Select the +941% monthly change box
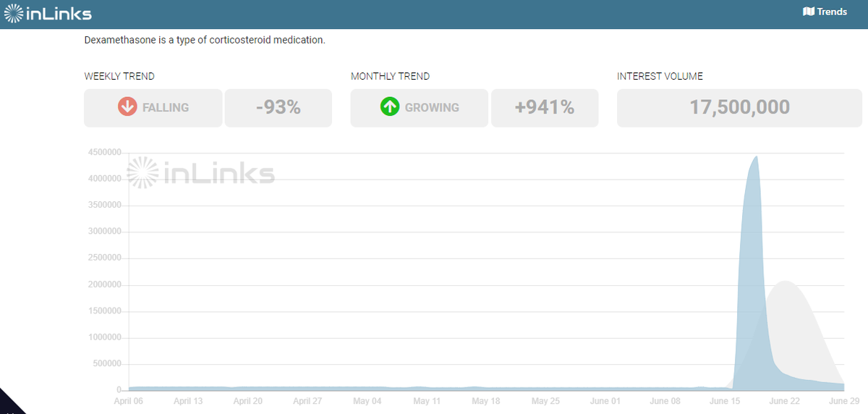This screenshot has width=868, height=414. click(545, 108)
